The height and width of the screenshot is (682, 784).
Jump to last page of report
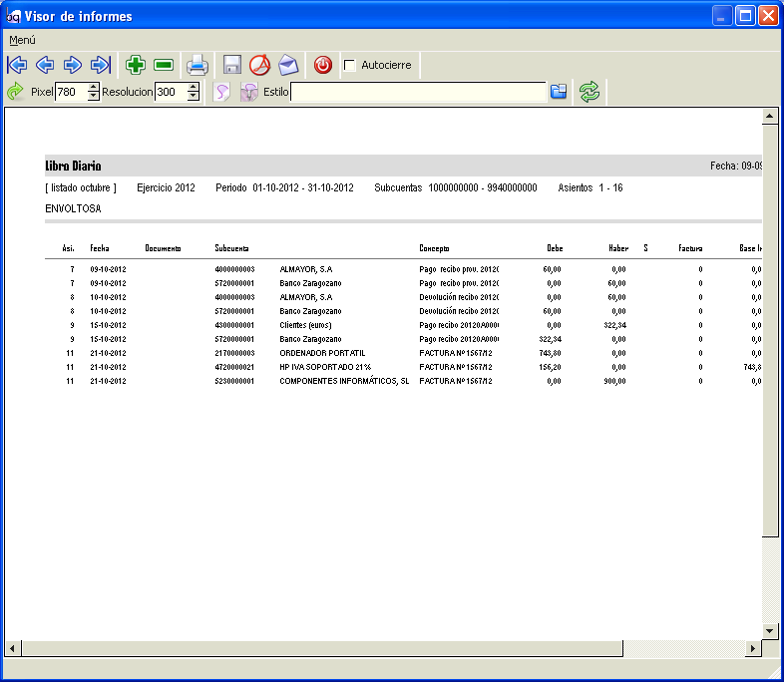(101, 65)
